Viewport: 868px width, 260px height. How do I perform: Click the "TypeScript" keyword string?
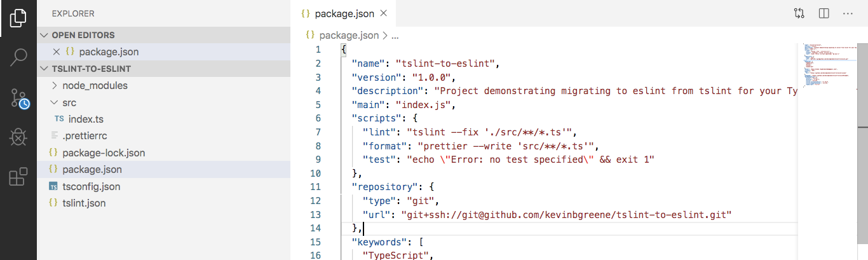tap(395, 256)
